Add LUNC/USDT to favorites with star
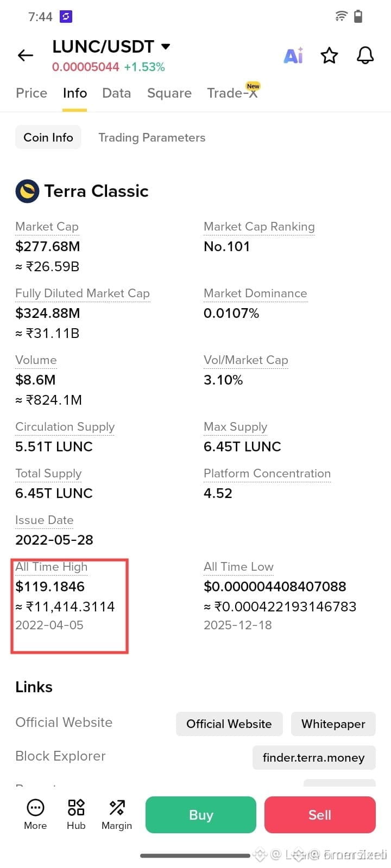This screenshot has width=391, height=868. (x=329, y=55)
